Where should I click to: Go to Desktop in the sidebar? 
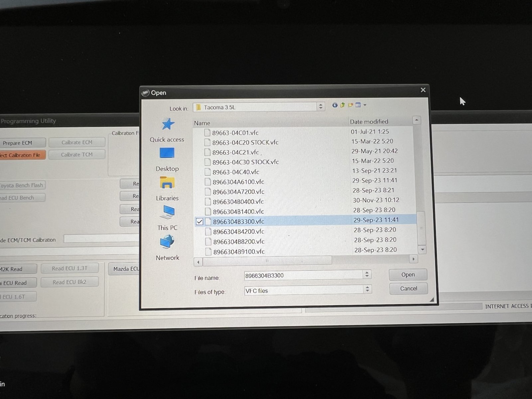(x=167, y=160)
